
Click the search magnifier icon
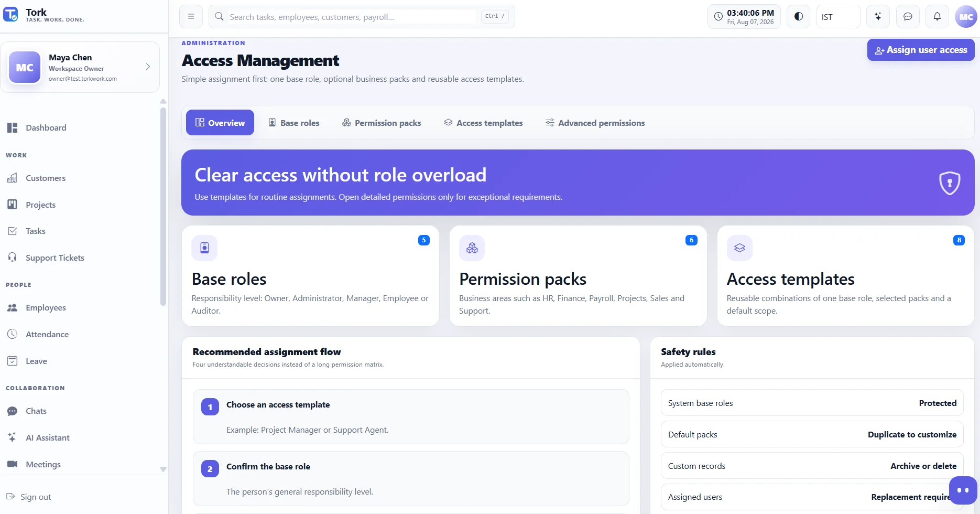coord(220,17)
